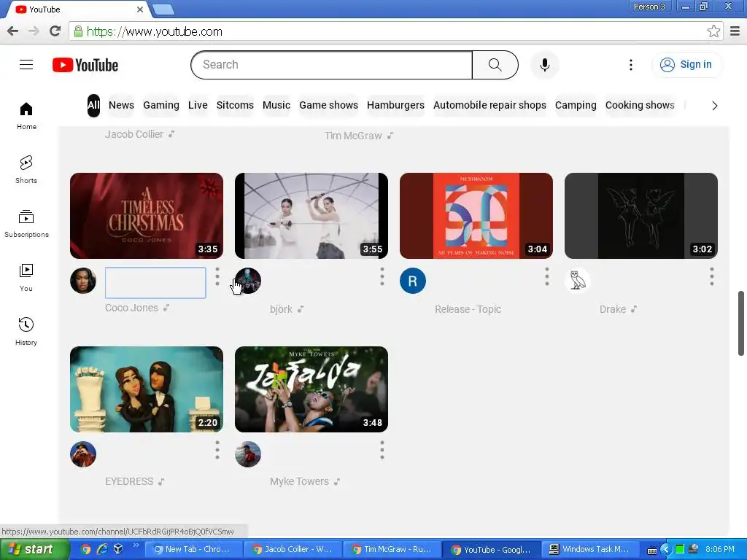
Task: Click the YouTube logo
Action: (85, 65)
